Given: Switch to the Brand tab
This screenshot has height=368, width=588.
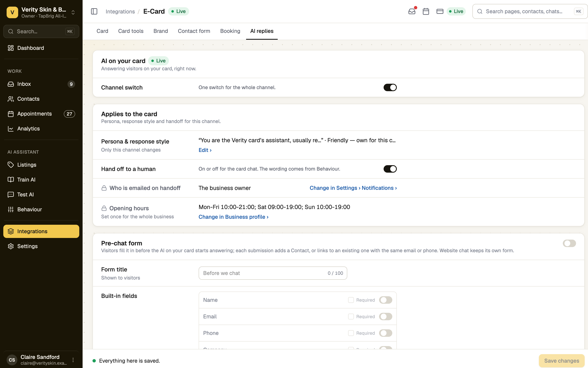Looking at the screenshot, I should 161,31.
